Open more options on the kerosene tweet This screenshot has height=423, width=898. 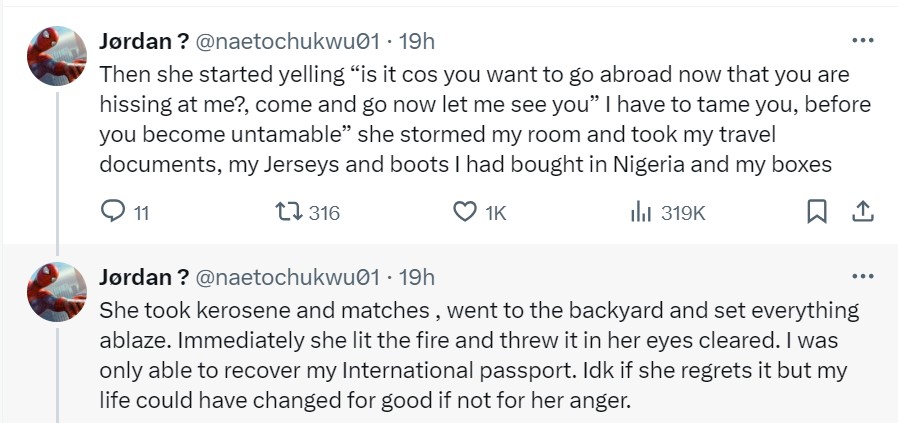862,277
